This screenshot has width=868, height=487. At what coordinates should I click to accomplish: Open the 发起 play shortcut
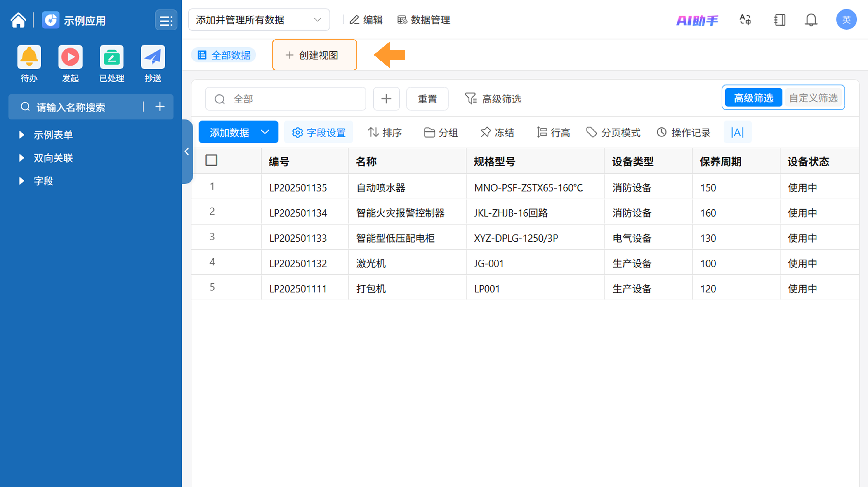[70, 57]
